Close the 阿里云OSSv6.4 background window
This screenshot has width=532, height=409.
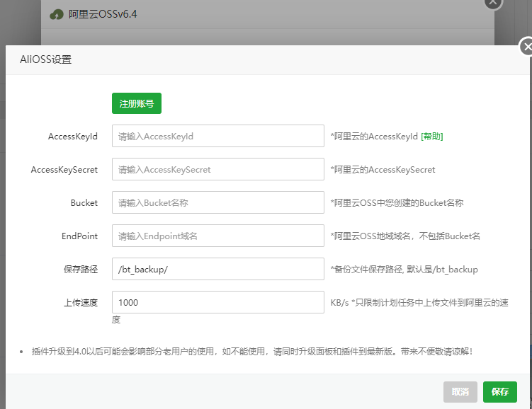pyautogui.click(x=493, y=3)
